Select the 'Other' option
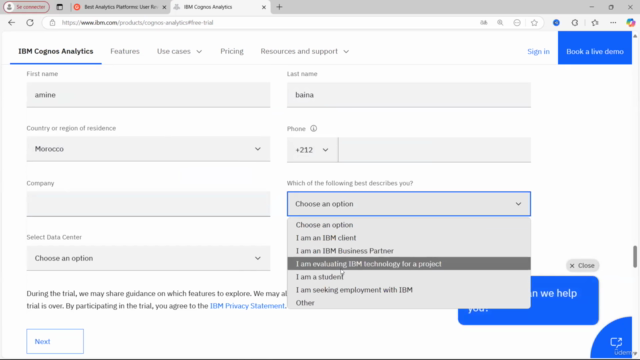The image size is (640, 360). (409, 303)
